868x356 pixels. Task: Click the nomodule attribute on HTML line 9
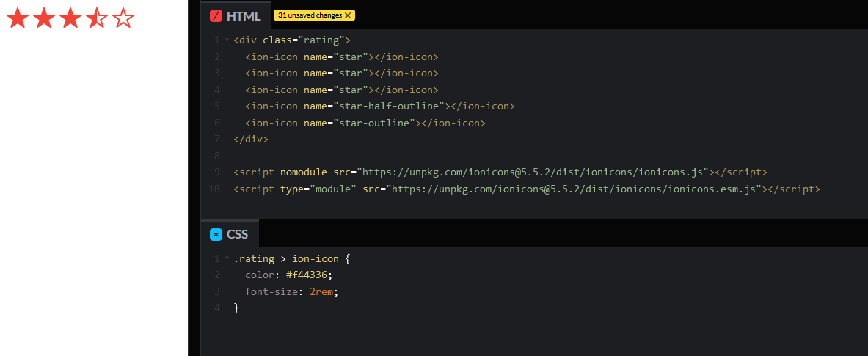[x=304, y=172]
